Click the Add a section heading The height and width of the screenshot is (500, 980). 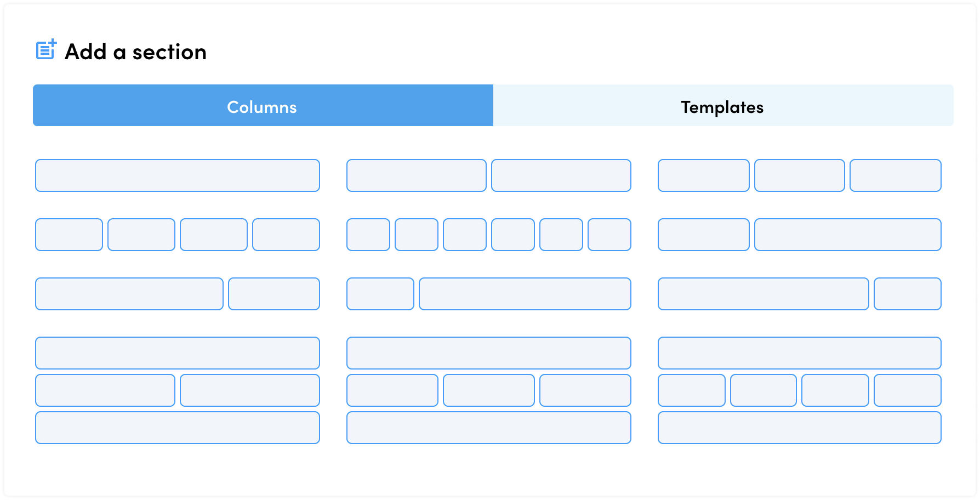(135, 52)
